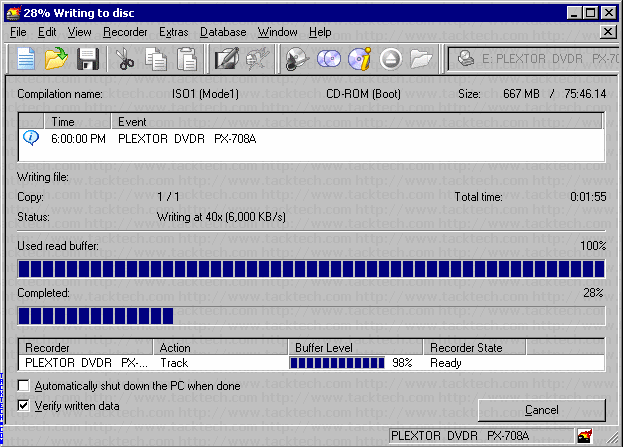Viewport: 623px width, 447px height.
Task: Click the Time column header
Action: (x=77, y=122)
